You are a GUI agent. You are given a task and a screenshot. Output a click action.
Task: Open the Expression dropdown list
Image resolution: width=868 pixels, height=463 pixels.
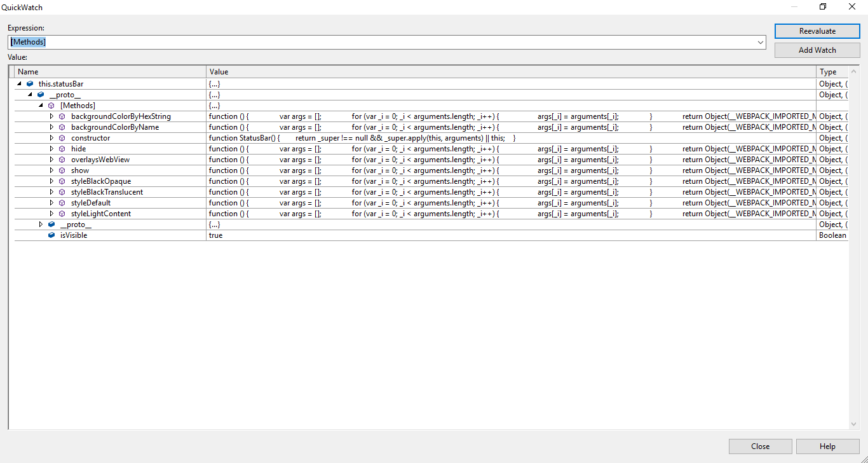[761, 42]
